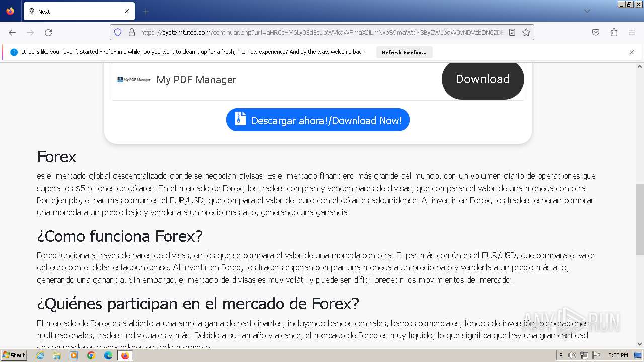Click the zip file icon on button
Screen dimensions: 644x362
coord(240,119)
